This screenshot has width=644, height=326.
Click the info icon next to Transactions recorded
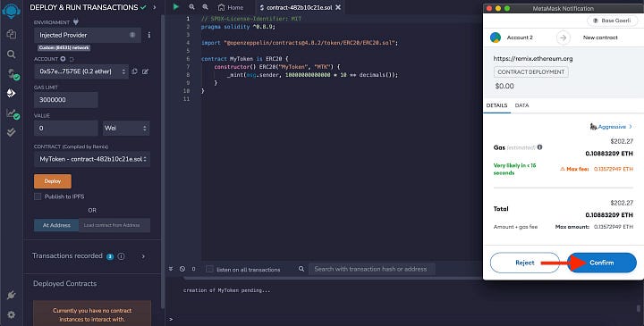coord(121,256)
